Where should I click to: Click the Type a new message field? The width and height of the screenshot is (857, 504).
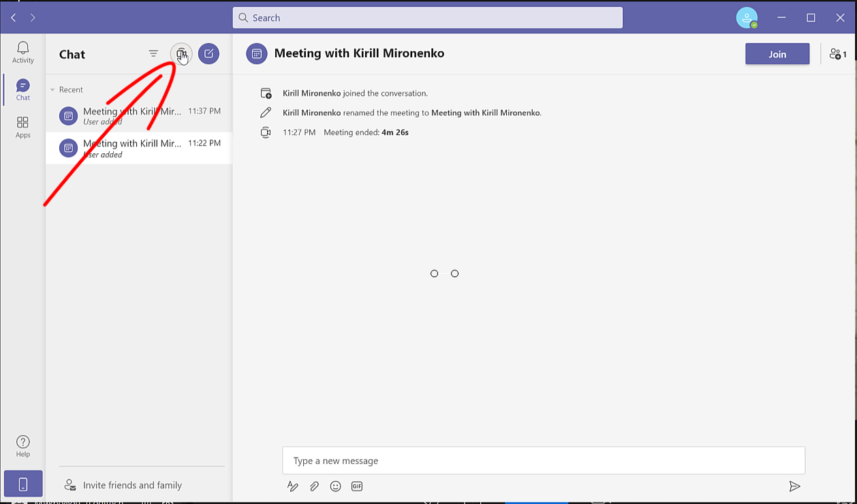(543, 460)
